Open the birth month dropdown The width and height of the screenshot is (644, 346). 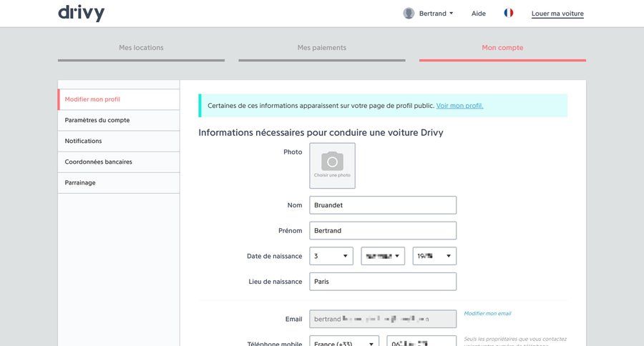click(383, 256)
